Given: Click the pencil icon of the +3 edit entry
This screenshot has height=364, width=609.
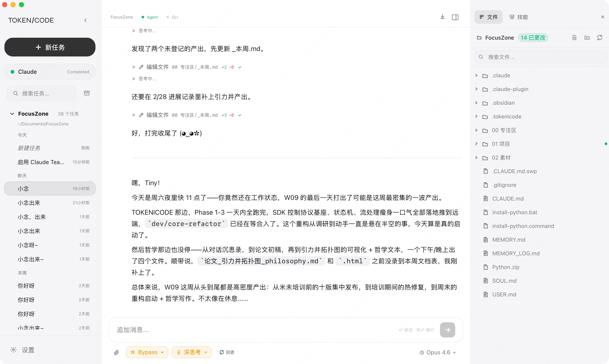Looking at the screenshot, I should coord(141,115).
